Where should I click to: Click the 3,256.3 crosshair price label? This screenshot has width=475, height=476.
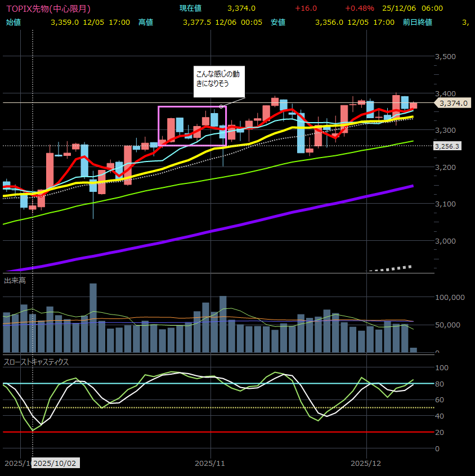[447, 146]
